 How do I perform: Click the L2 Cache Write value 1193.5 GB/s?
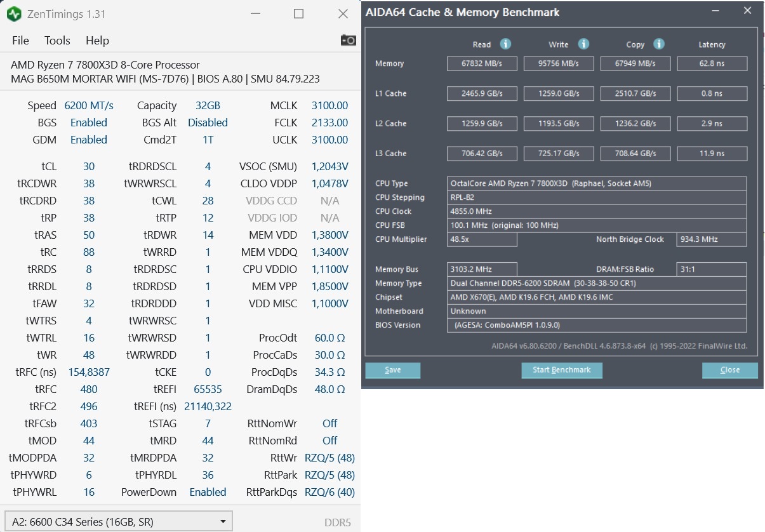pos(559,123)
